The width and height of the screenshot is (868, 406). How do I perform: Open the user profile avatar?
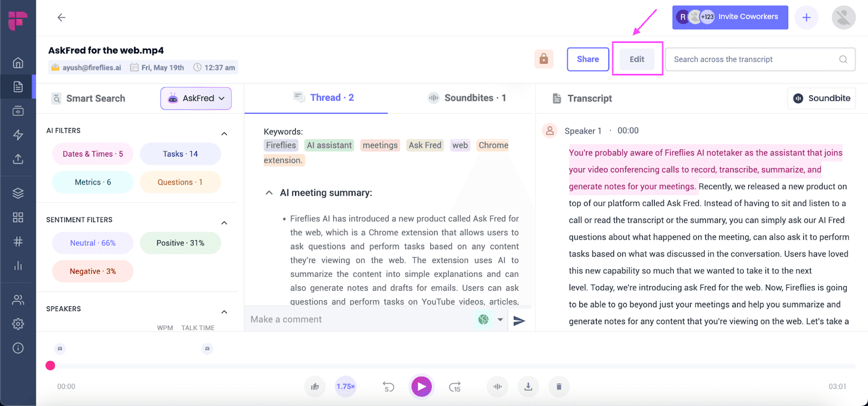pos(844,17)
